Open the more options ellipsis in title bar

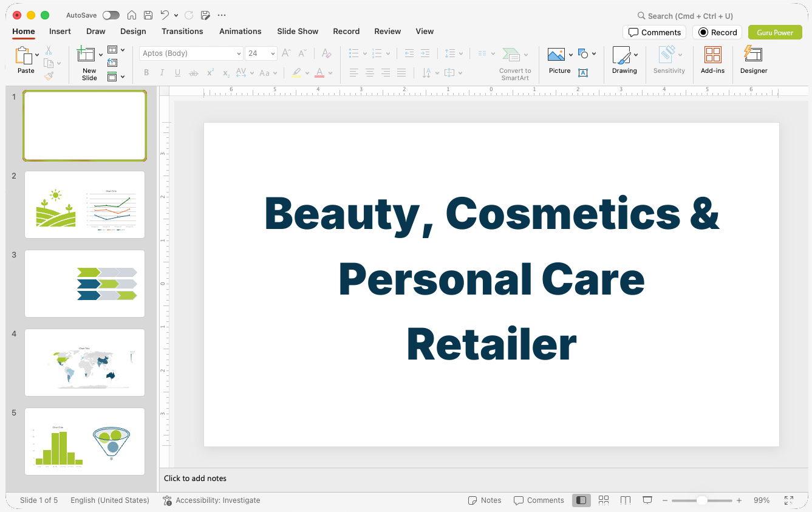point(222,15)
